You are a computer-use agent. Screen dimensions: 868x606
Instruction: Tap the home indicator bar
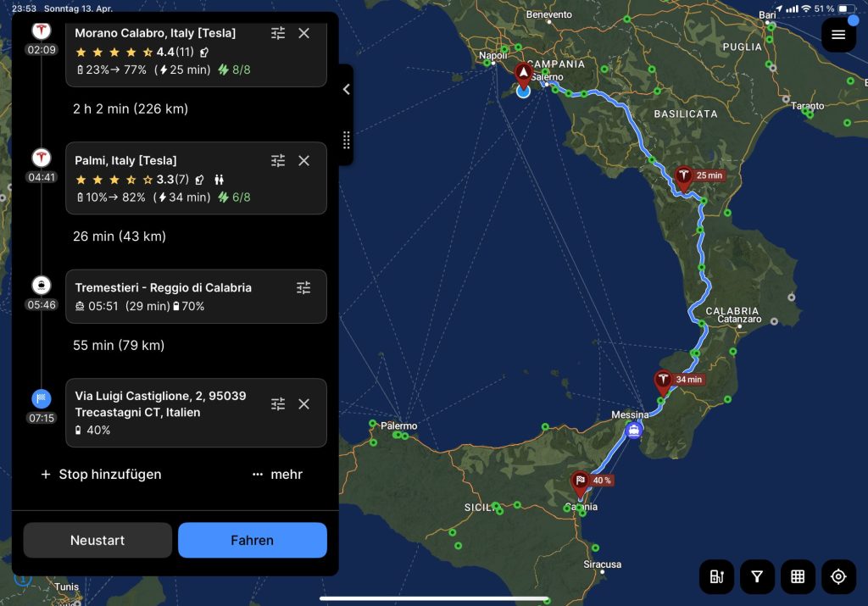tap(434, 598)
